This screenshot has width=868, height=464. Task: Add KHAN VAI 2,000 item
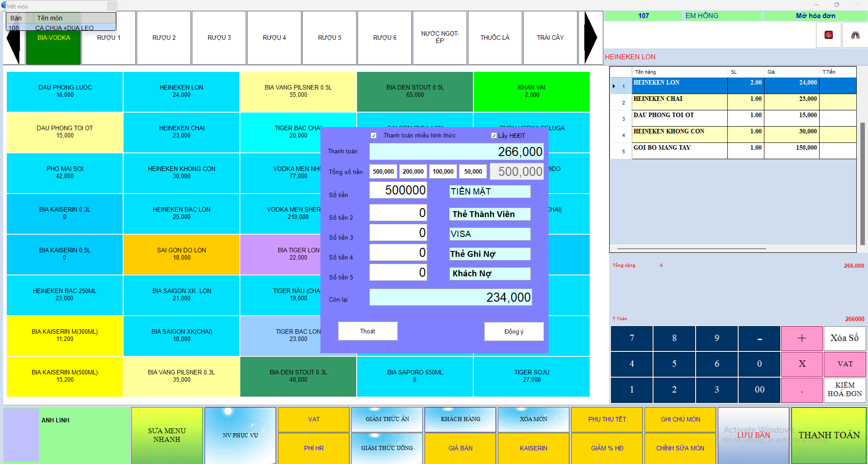tap(532, 91)
